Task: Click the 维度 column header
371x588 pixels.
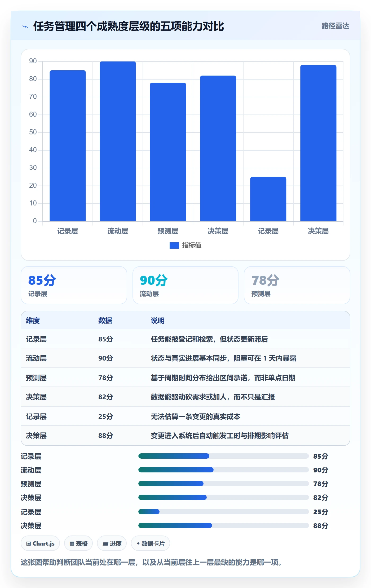Action: coord(33,321)
